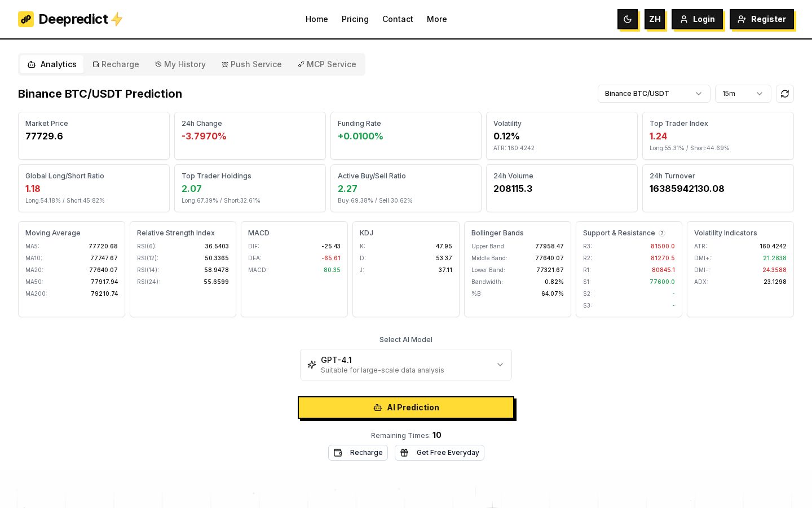Click the Market Price value 77729.6
Image resolution: width=812 pixels, height=508 pixels.
44,136
